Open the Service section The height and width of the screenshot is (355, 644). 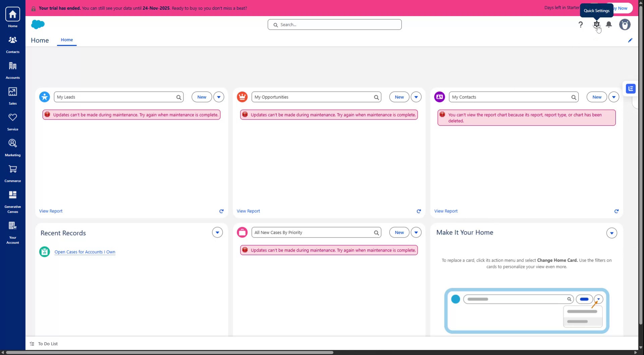click(x=12, y=121)
